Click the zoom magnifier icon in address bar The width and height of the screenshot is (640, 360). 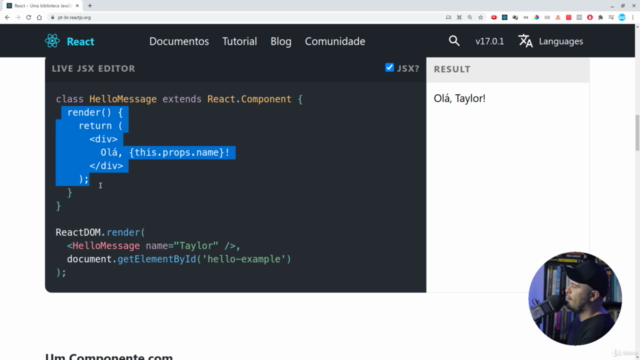click(470, 17)
